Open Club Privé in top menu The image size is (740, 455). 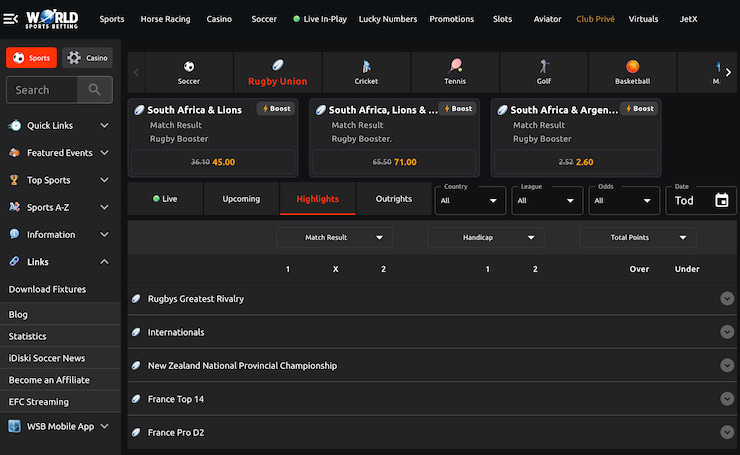(x=596, y=19)
